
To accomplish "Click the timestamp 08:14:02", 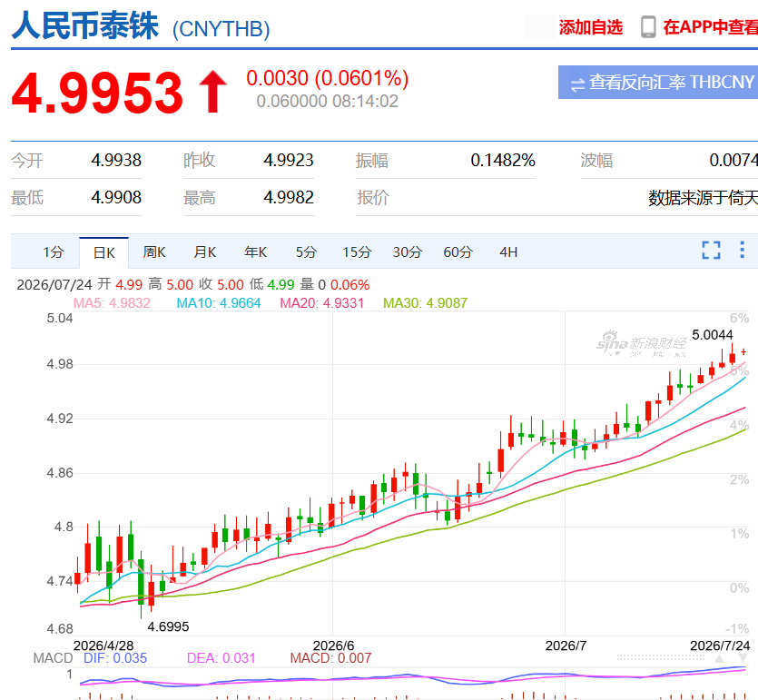I will point(366,102).
